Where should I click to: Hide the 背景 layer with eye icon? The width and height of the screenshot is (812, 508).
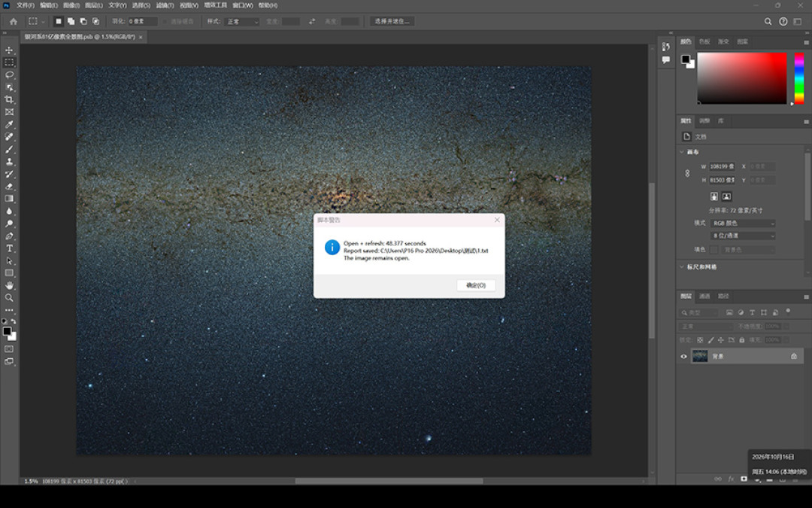click(683, 357)
